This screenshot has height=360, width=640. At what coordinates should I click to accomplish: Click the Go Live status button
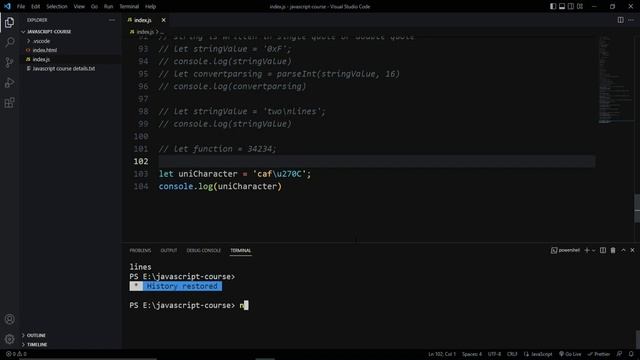570,354
